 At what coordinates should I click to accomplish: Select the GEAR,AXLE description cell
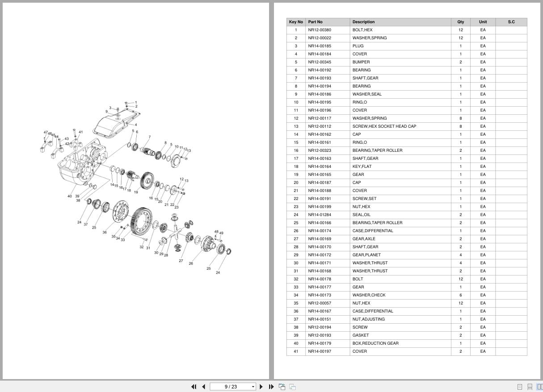(400, 239)
